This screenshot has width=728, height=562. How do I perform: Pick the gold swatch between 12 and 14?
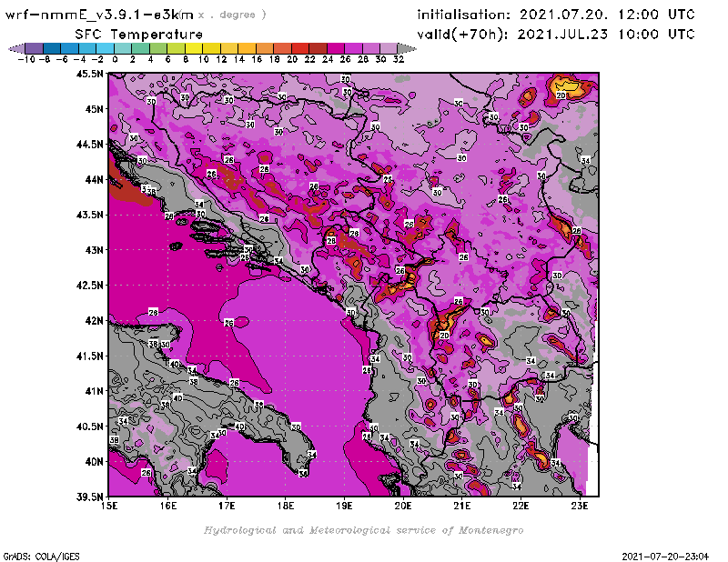pyautogui.click(x=229, y=48)
